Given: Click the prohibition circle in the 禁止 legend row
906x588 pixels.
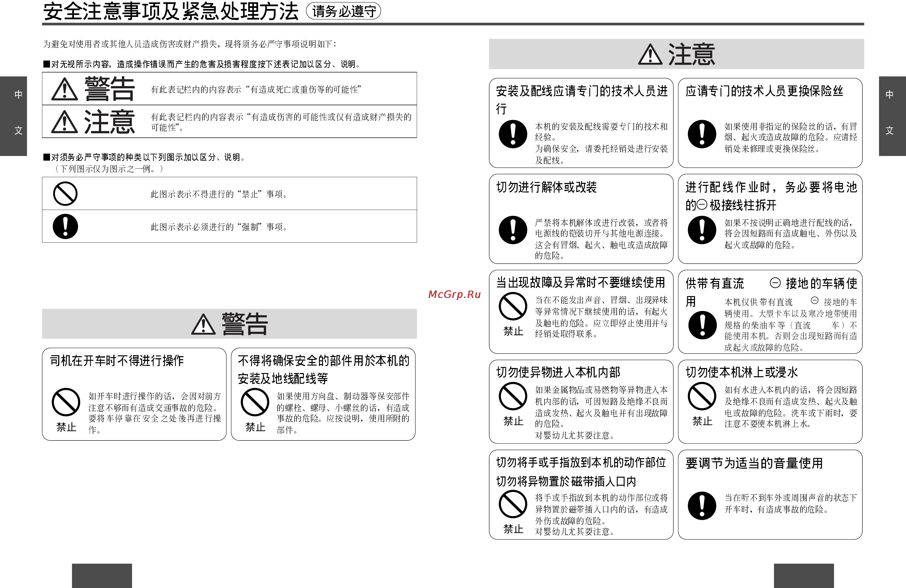Looking at the screenshot, I should 65,194.
